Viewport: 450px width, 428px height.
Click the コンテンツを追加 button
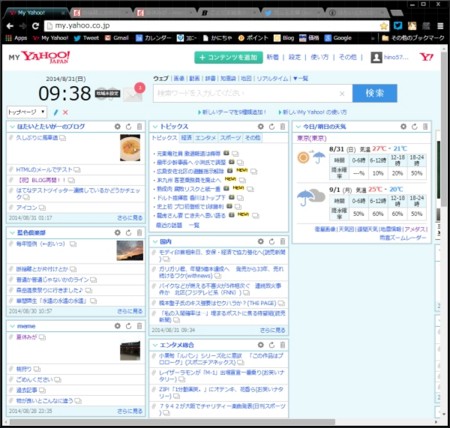point(229,57)
